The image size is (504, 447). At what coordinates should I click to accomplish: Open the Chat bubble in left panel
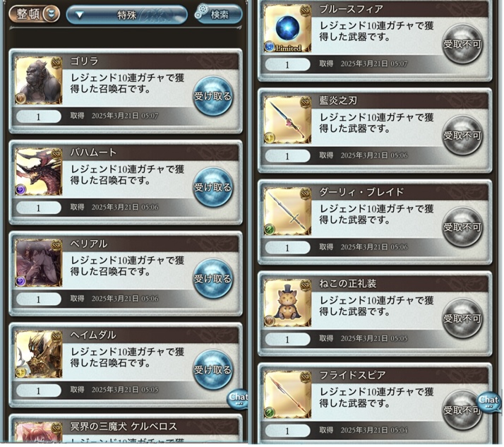click(x=238, y=399)
